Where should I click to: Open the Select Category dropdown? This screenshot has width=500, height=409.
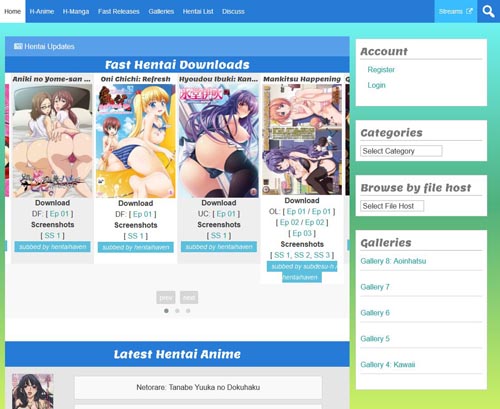[401, 151]
